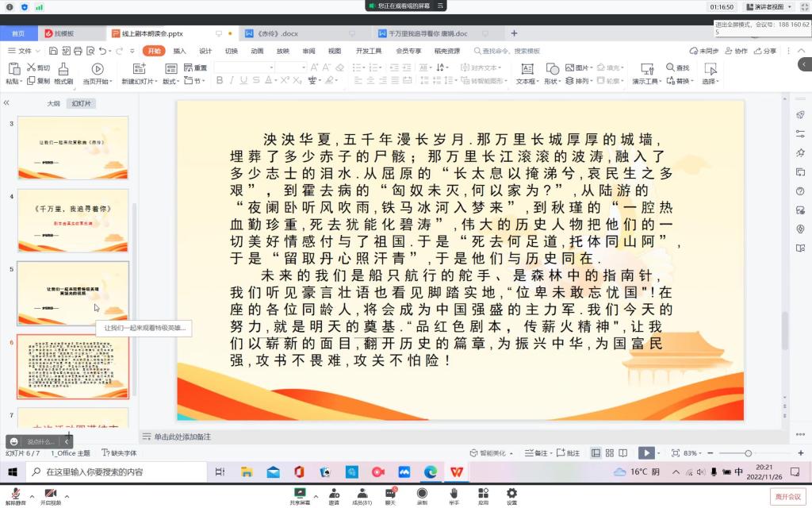Click the Leave Meeting (离开会议) button
812x508 pixels.
point(787,496)
